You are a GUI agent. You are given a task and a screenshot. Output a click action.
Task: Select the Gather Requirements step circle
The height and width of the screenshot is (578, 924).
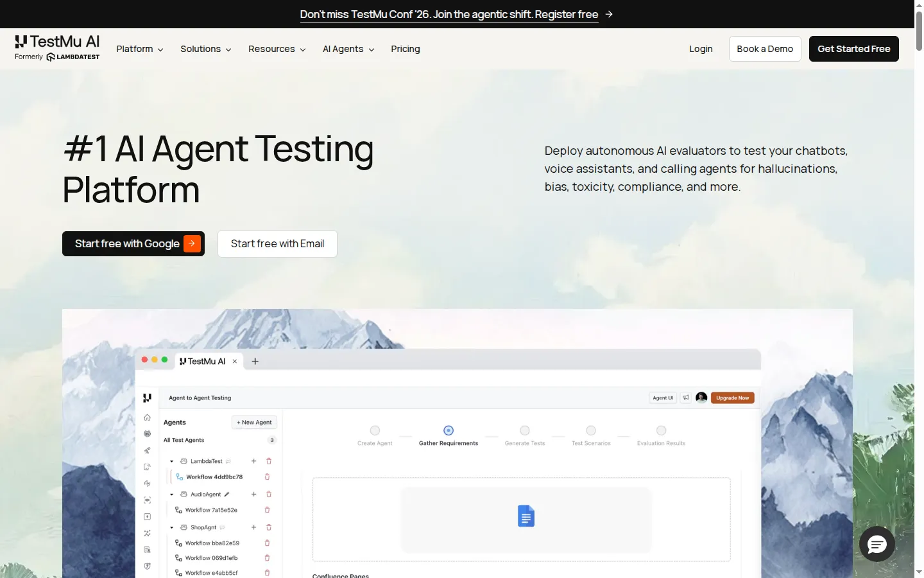pyautogui.click(x=449, y=430)
